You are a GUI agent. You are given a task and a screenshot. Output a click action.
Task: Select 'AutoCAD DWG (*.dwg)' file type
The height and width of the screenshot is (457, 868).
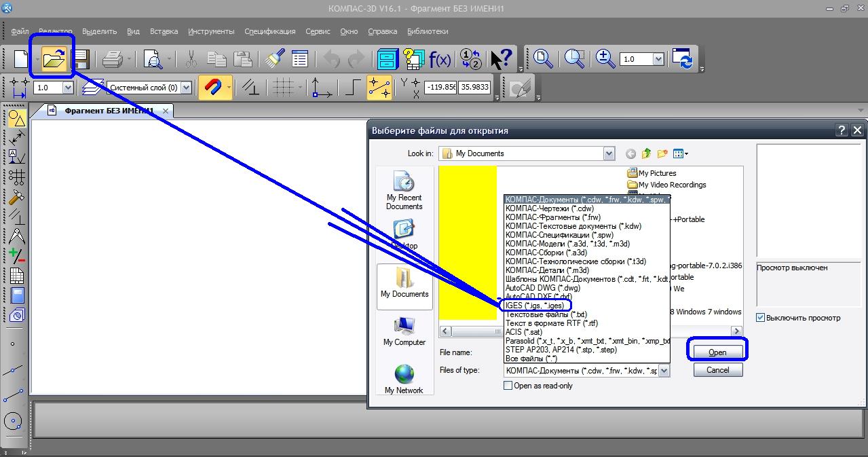[x=542, y=288]
